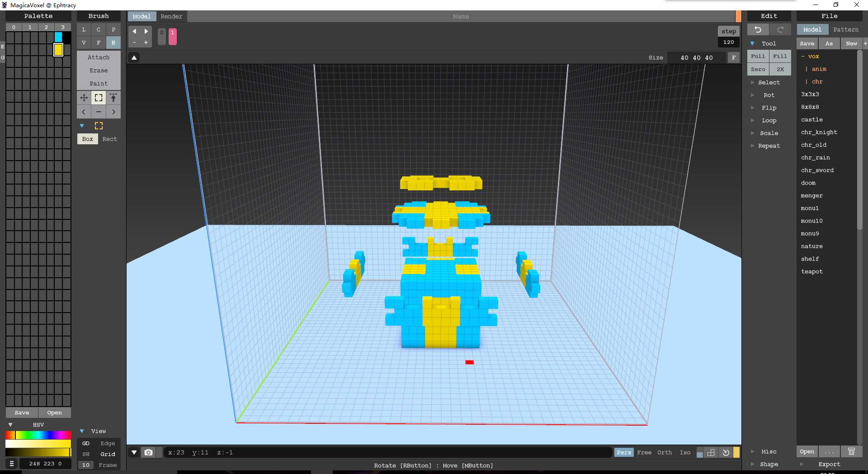The width and height of the screenshot is (868, 474).
Task: Collapse the View section triangle
Action: pyautogui.click(x=82, y=431)
